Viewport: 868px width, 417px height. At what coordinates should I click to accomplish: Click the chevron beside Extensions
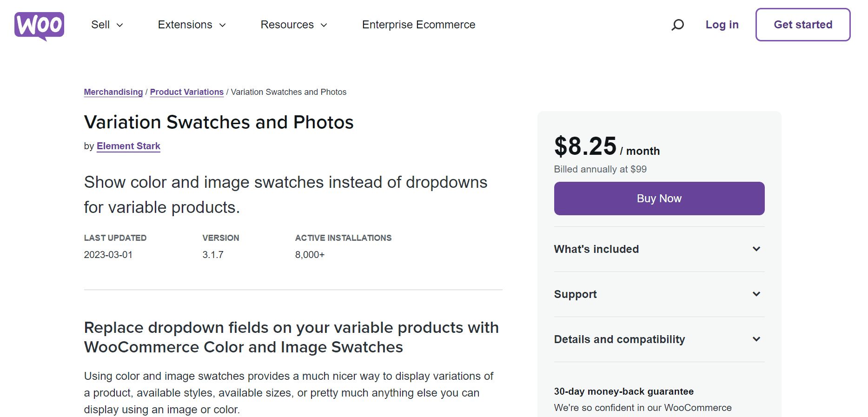click(x=222, y=25)
